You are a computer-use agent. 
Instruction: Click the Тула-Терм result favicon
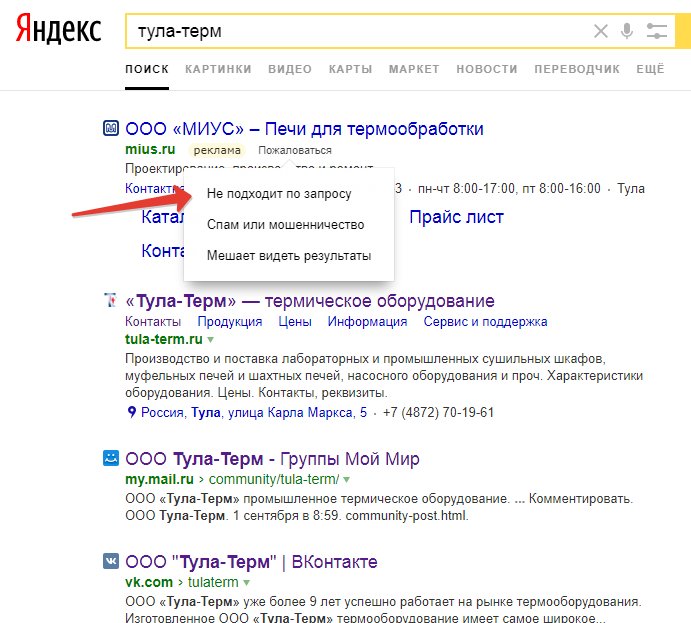point(111,300)
